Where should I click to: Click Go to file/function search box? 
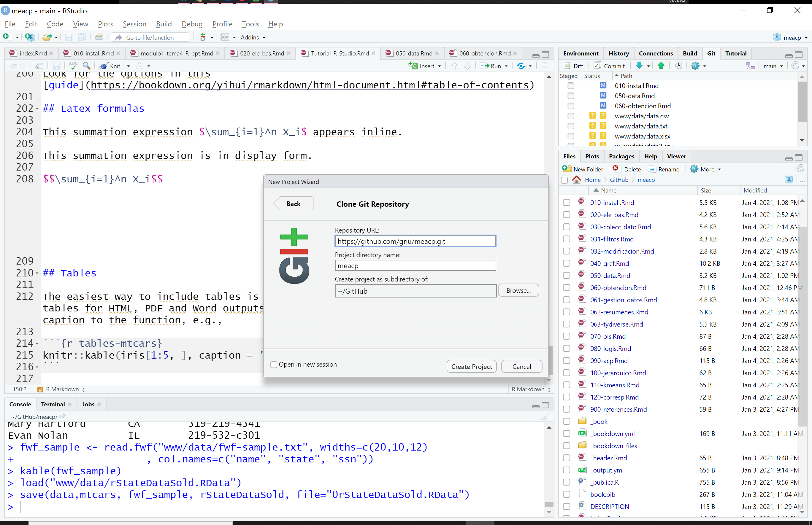(x=151, y=37)
